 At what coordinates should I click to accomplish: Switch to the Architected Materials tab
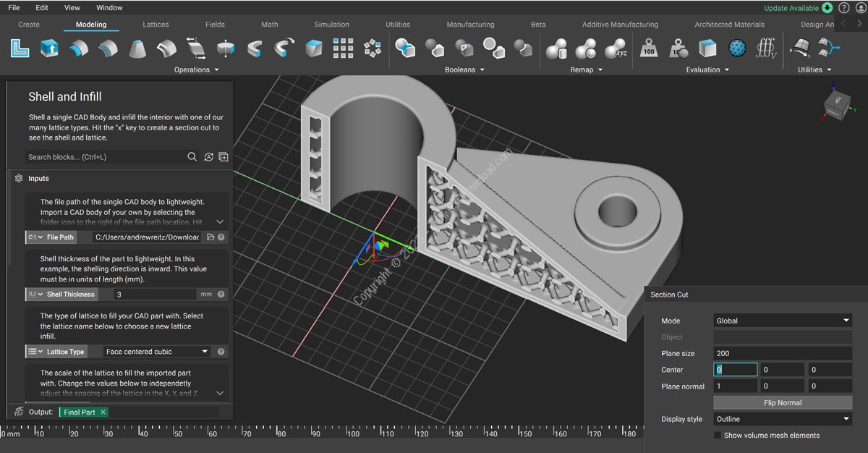pos(729,24)
